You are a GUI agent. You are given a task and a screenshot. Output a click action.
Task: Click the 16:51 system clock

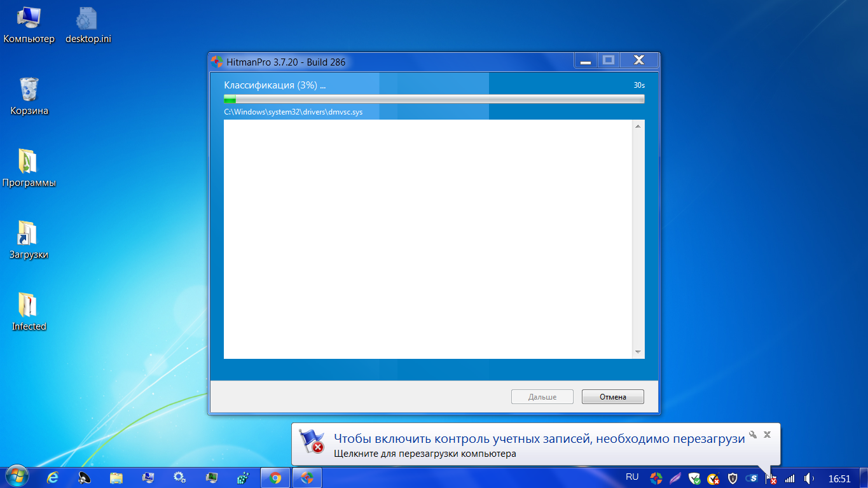[839, 478]
